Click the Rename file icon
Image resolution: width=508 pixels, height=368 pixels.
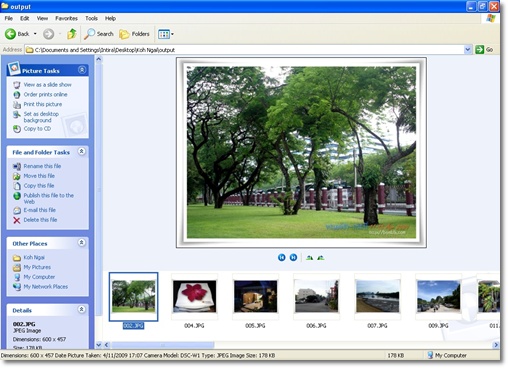coord(17,166)
